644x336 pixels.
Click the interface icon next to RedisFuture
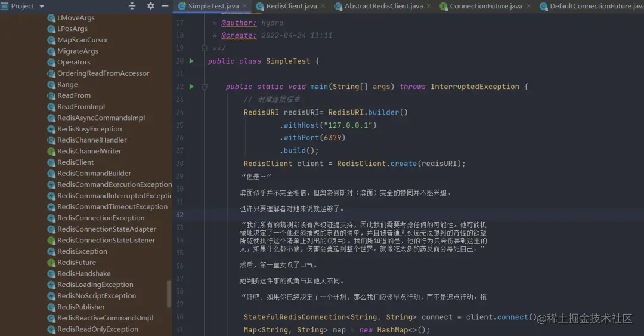[x=51, y=263]
